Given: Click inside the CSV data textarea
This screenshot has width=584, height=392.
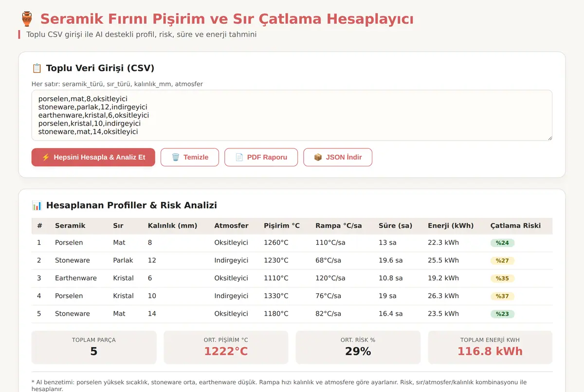Looking at the screenshot, I should (x=292, y=115).
